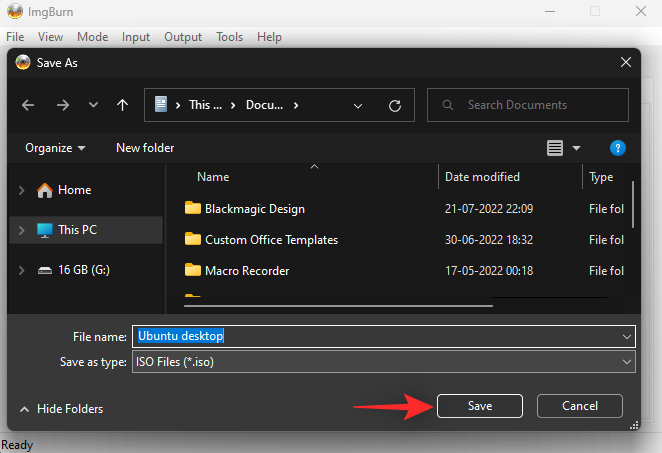The height and width of the screenshot is (453, 662).
Task: Change view with the view icon
Action: tap(555, 148)
